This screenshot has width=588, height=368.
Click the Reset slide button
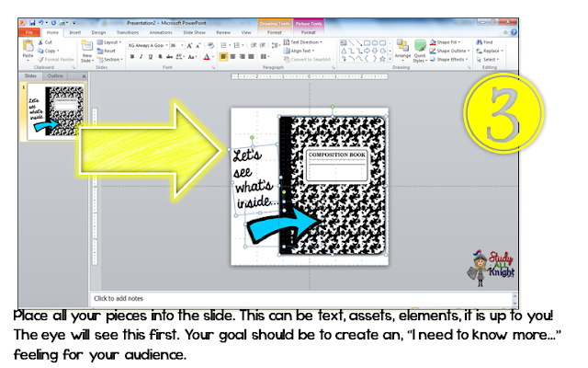click(x=107, y=52)
